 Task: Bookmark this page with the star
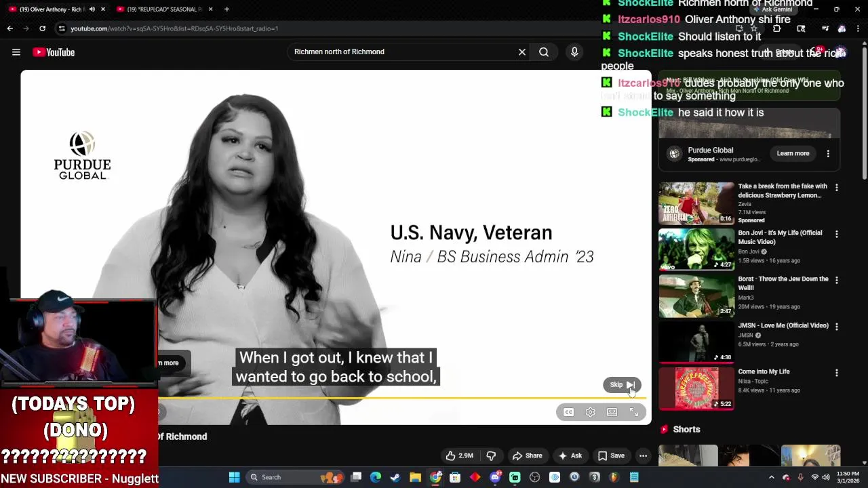coord(754,28)
